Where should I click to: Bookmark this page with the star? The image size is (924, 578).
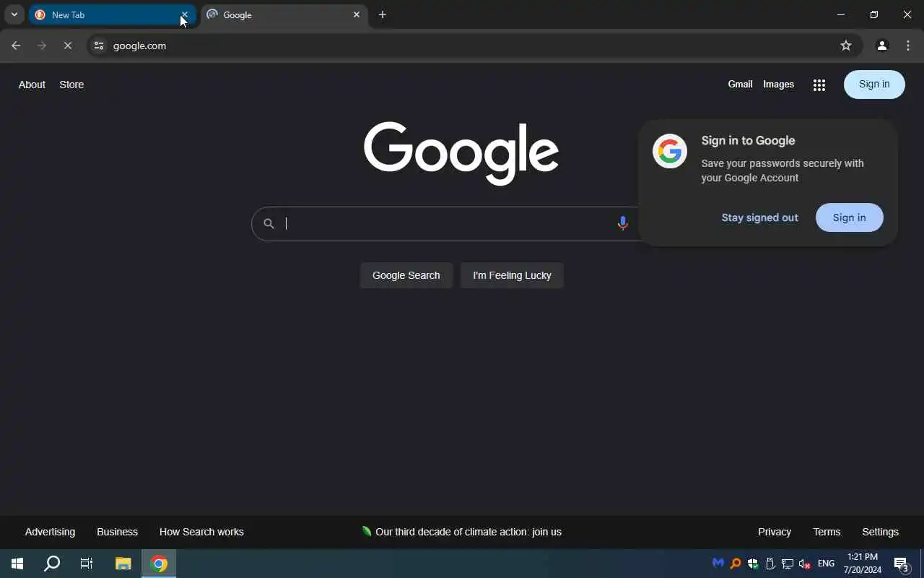[846, 46]
